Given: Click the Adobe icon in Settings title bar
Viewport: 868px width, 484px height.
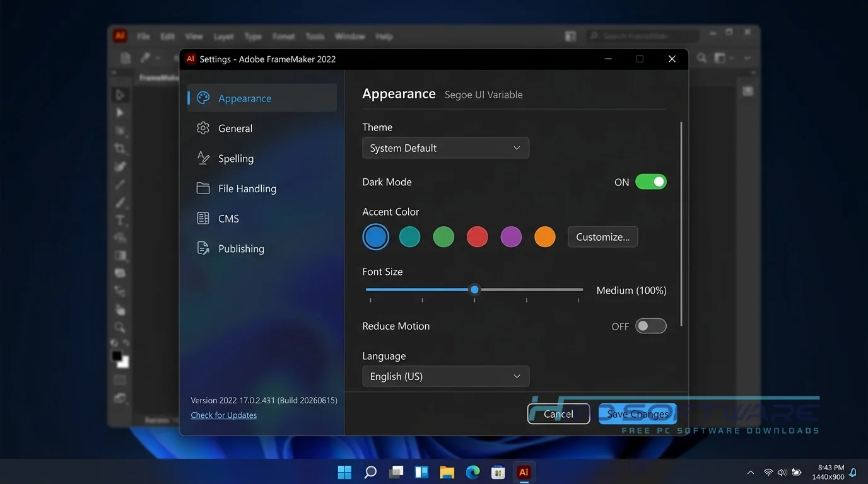Looking at the screenshot, I should coord(191,59).
